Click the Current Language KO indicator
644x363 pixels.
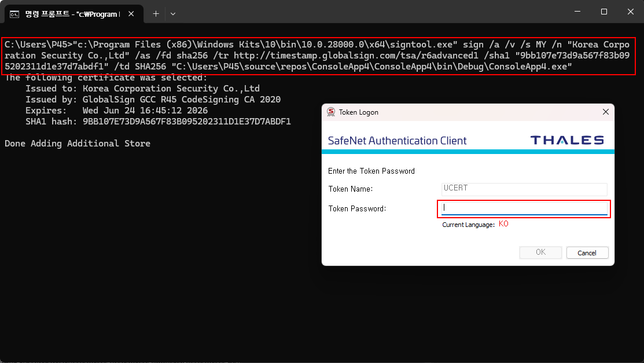click(x=503, y=224)
